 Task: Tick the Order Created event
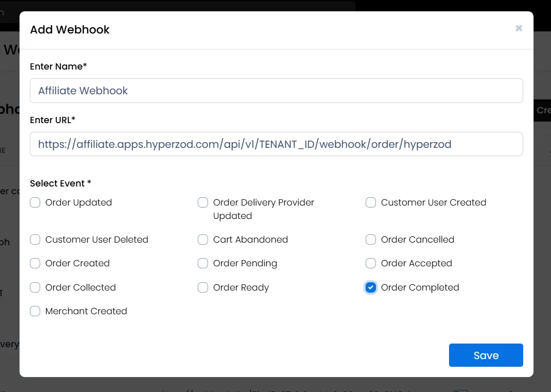click(35, 263)
